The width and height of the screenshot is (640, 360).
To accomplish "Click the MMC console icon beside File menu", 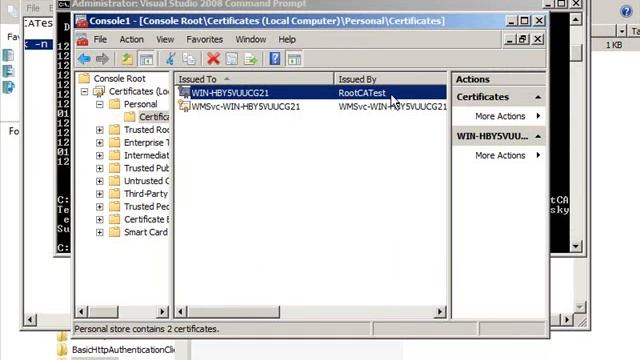I will pyautogui.click(x=83, y=40).
